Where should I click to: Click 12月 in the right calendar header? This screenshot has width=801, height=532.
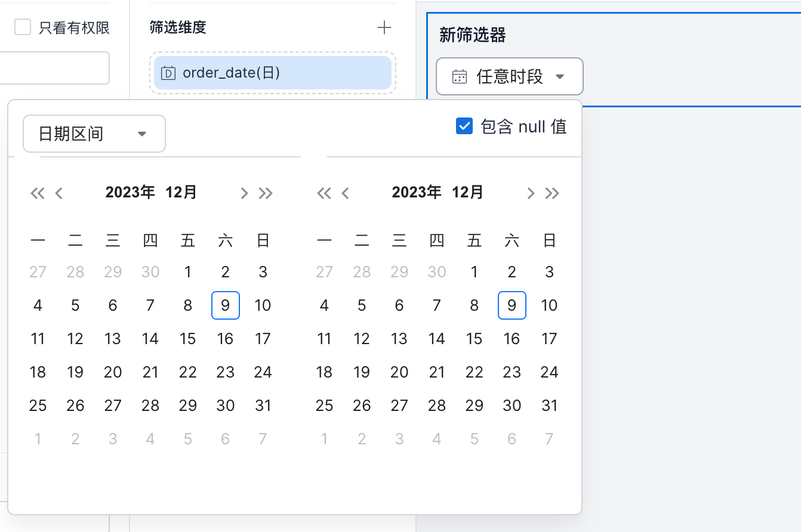[x=467, y=193]
